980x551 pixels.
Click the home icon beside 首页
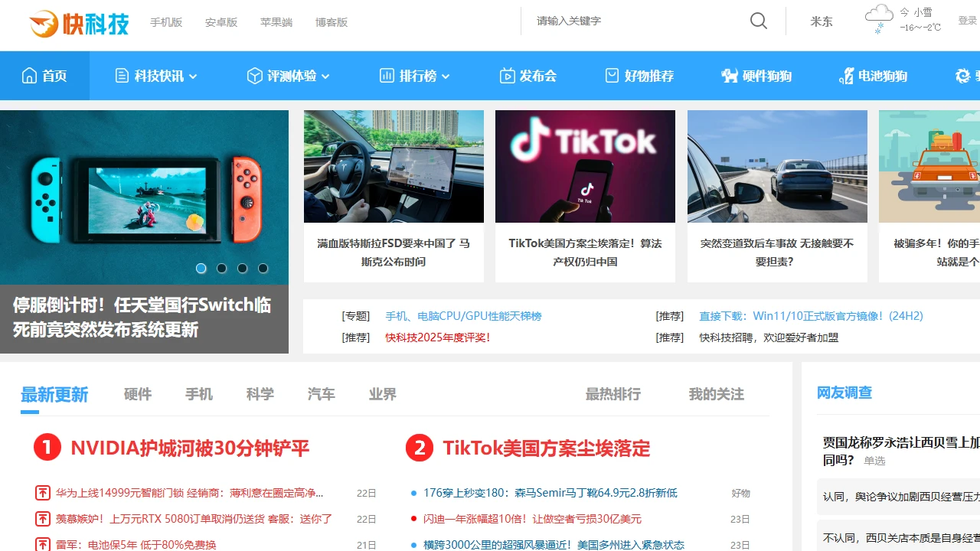click(29, 75)
